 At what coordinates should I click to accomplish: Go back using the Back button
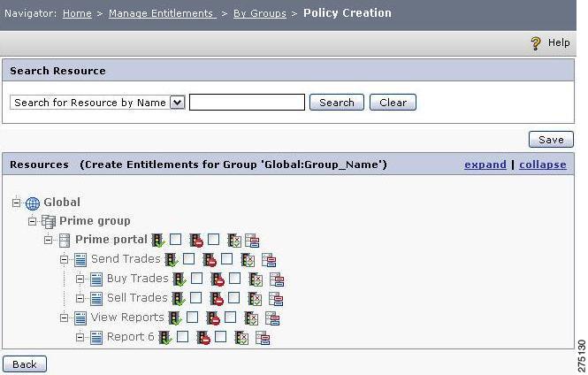[x=25, y=364]
